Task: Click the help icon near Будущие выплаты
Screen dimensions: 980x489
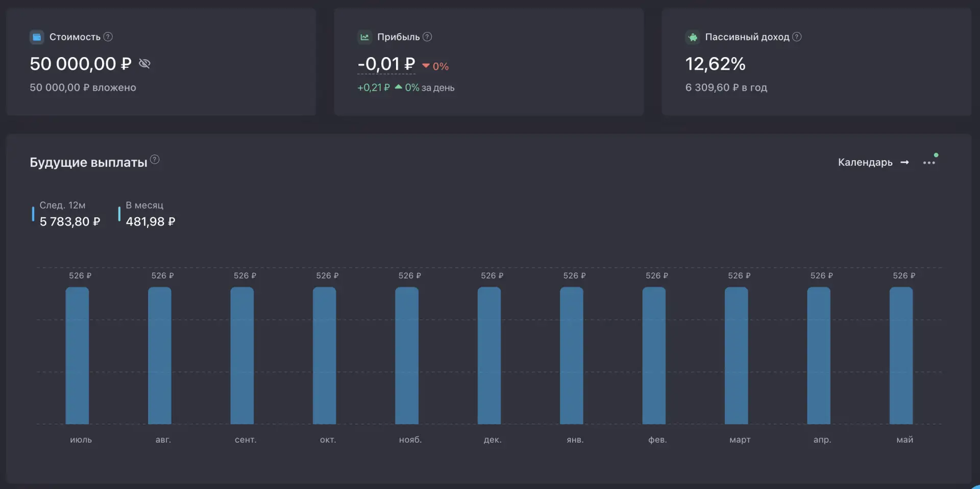Action: click(155, 159)
